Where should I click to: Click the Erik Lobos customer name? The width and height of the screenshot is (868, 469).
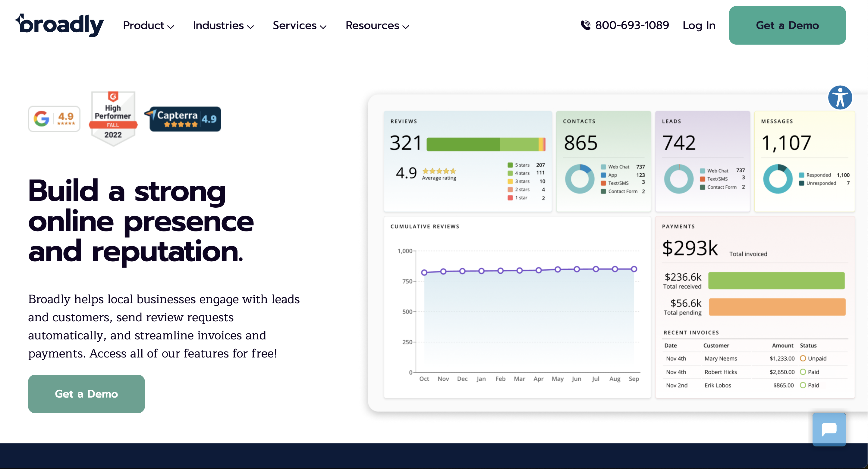pos(718,385)
